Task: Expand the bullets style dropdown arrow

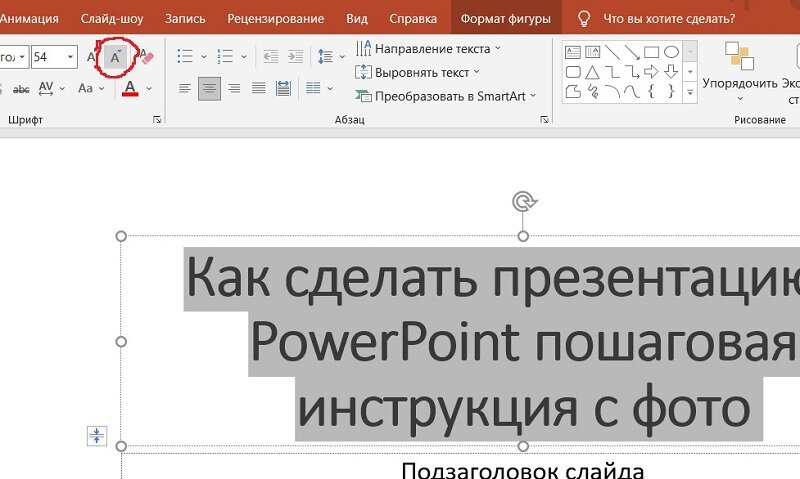Action: point(204,57)
